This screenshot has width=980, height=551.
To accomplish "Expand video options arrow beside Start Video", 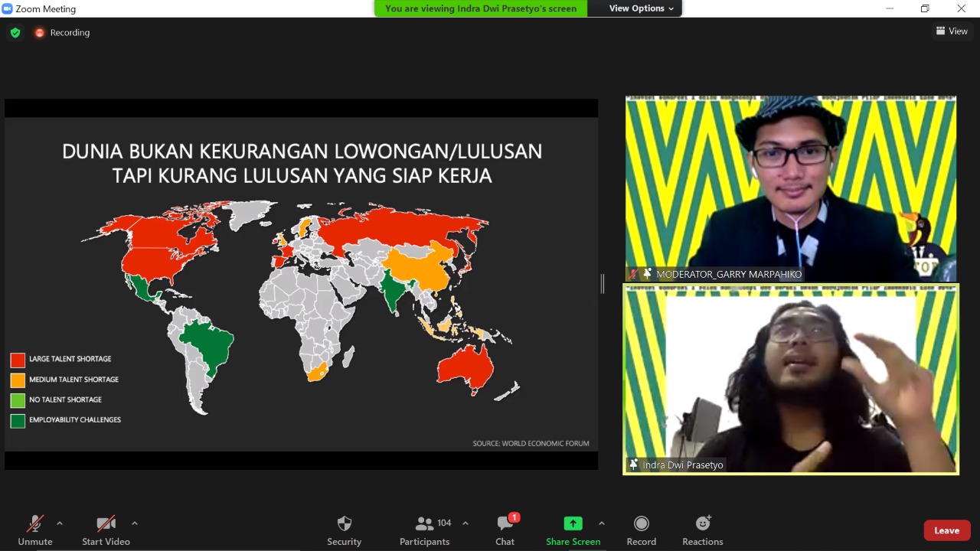I will pyautogui.click(x=135, y=523).
